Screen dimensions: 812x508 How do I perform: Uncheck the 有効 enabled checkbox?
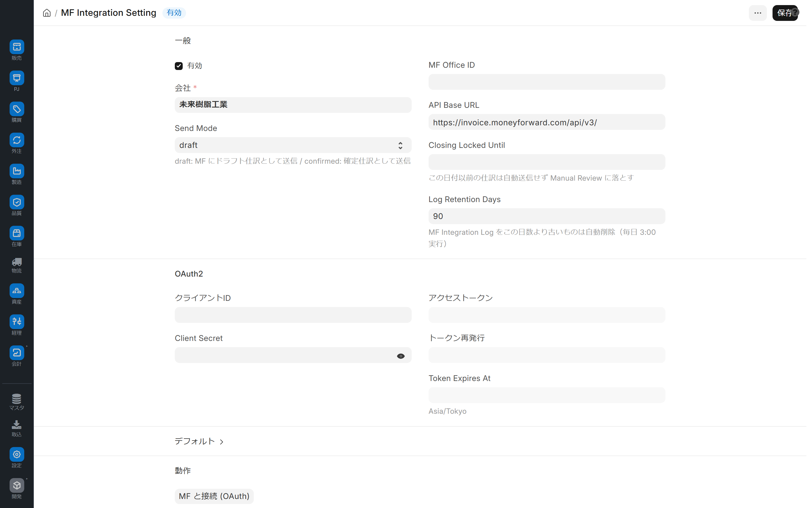tap(178, 66)
